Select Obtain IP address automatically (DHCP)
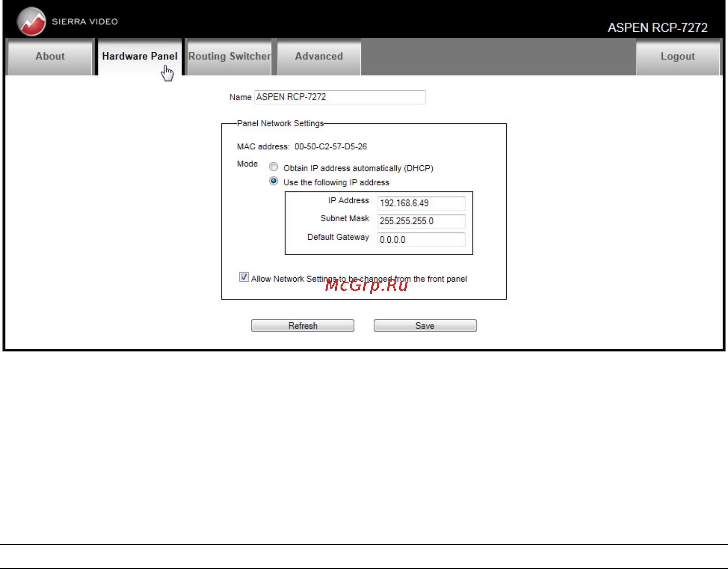Image resolution: width=728 pixels, height=569 pixels. [x=274, y=167]
